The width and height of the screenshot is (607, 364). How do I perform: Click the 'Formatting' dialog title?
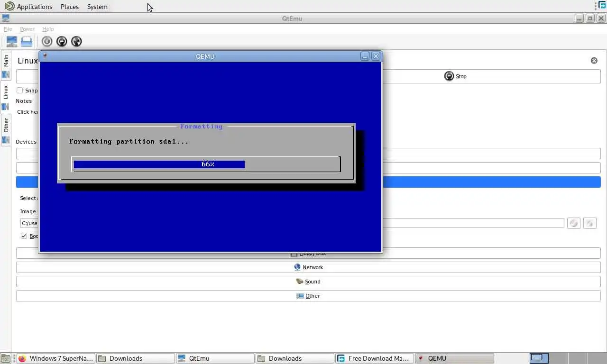click(x=201, y=126)
